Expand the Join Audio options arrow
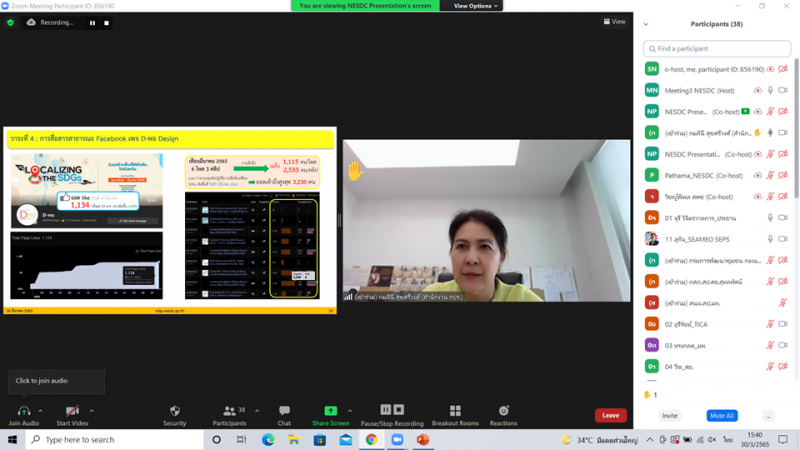 tap(40, 411)
